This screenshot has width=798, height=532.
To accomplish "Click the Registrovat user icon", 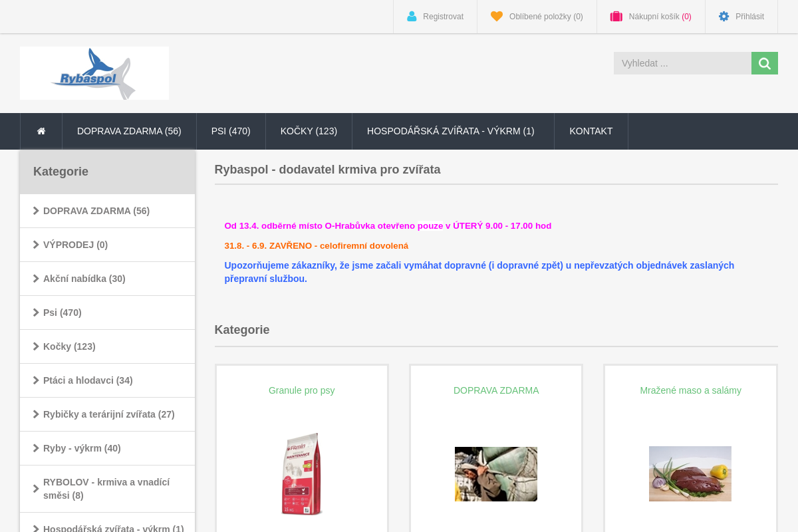I will click(x=412, y=17).
